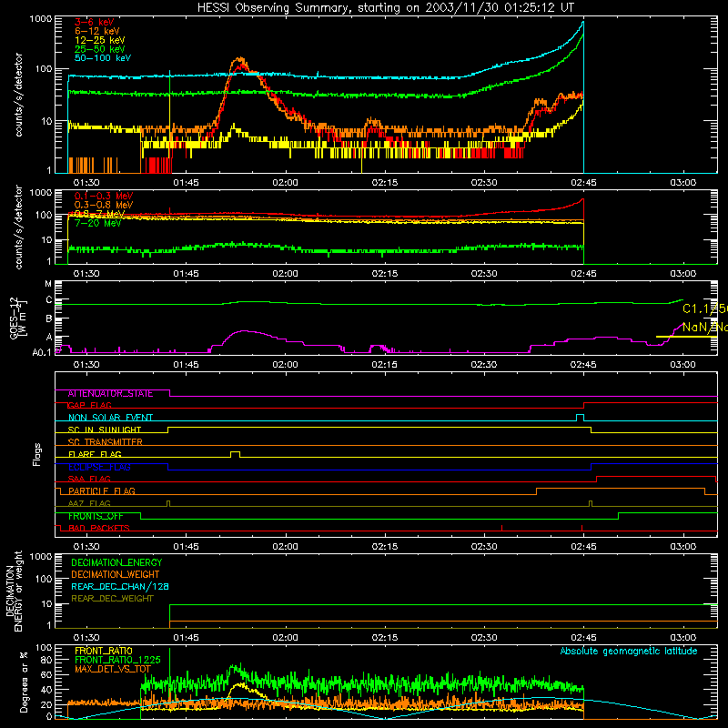This screenshot has width=728, height=728.
Task: Click the vertical 'Flags' axis title
Action: click(x=37, y=454)
